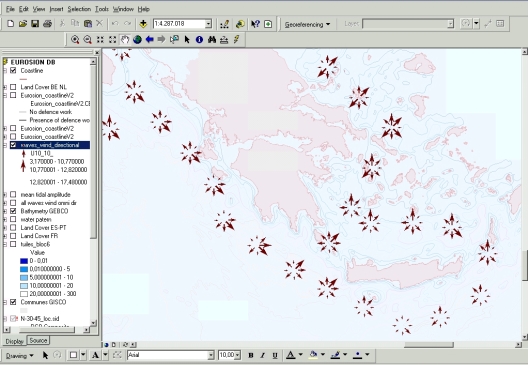Switch to the Display tab
The image size is (528, 365).
(x=14, y=341)
